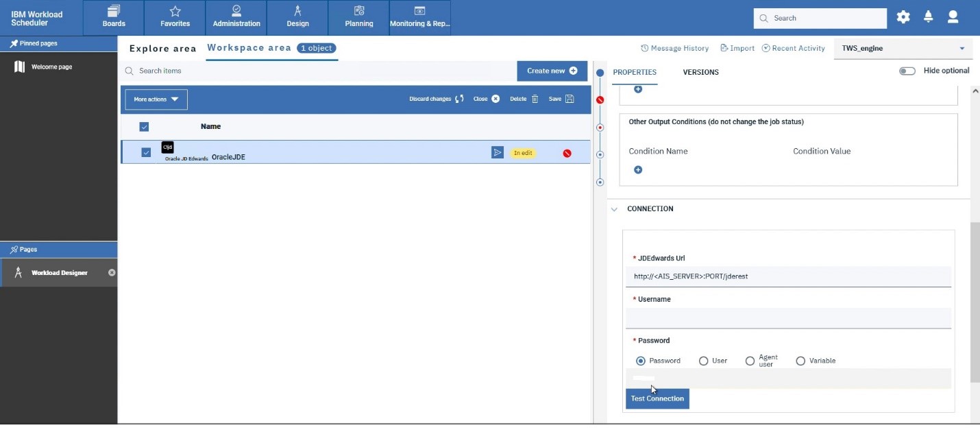
Task: Toggle the Hide optional switch
Action: (x=907, y=71)
